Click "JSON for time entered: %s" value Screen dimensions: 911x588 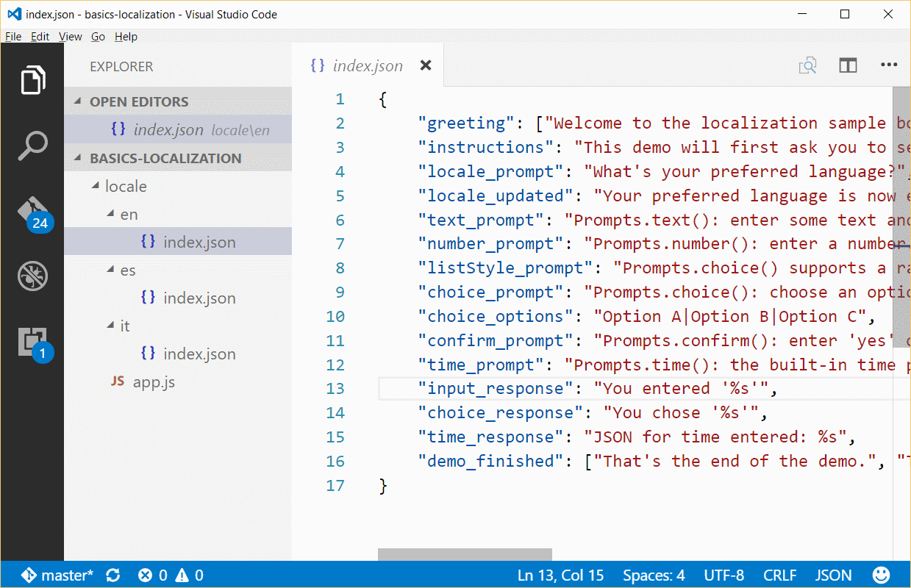[717, 437]
